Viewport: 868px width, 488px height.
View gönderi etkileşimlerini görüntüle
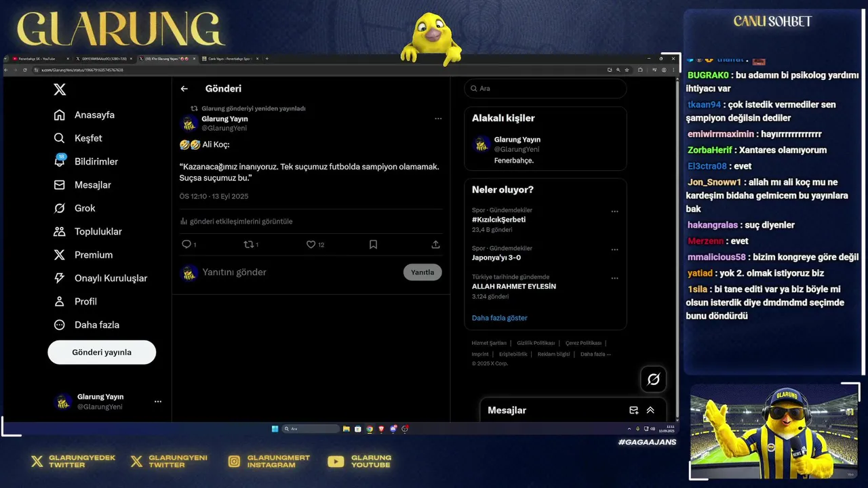pyautogui.click(x=236, y=222)
